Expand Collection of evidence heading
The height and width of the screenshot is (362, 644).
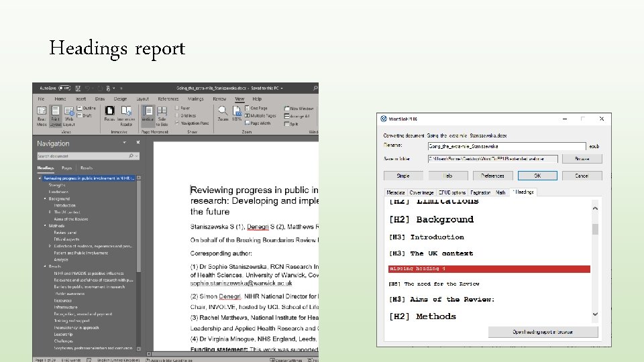(x=50, y=246)
